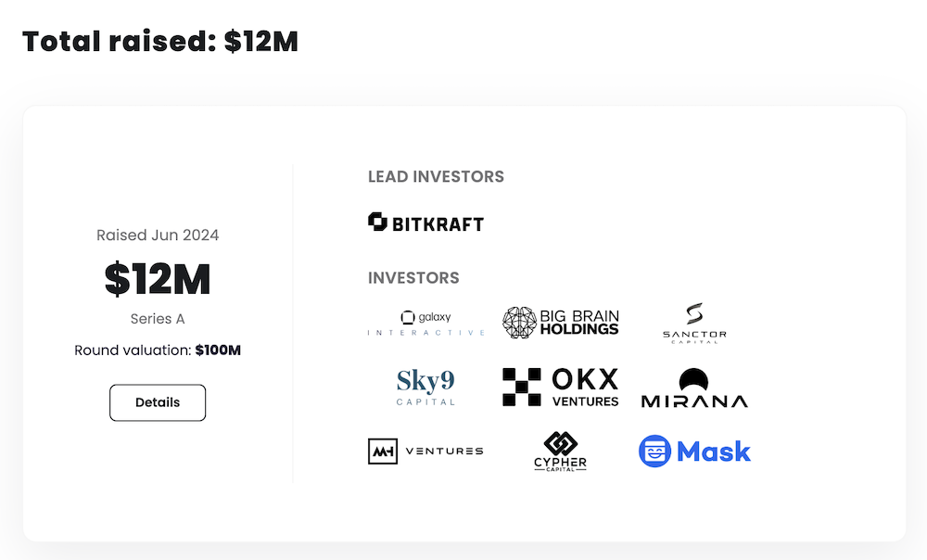The image size is (927, 560).
Task: Click the blue Mask smiley-face icon
Action: tap(654, 452)
